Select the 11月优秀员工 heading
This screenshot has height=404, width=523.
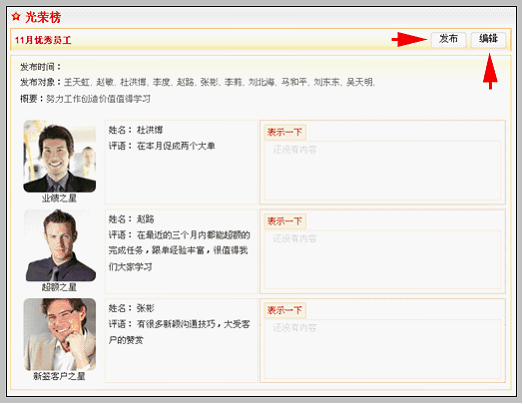[43, 40]
